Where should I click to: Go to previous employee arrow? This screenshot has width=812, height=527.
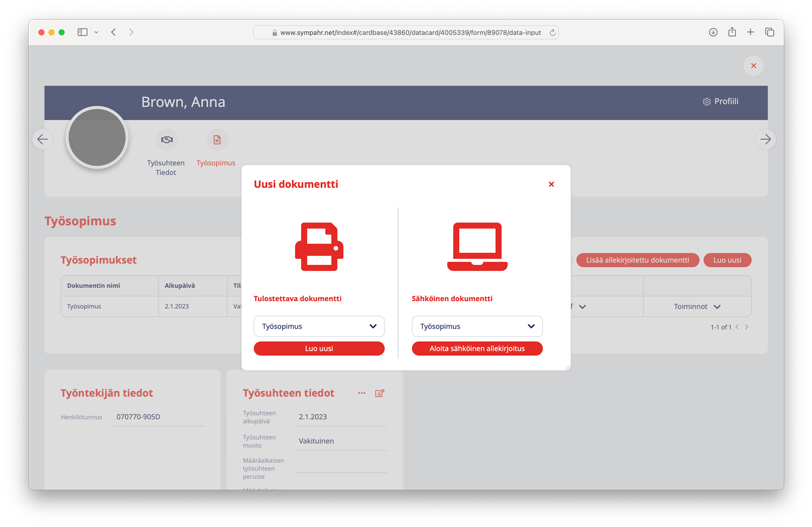click(42, 139)
